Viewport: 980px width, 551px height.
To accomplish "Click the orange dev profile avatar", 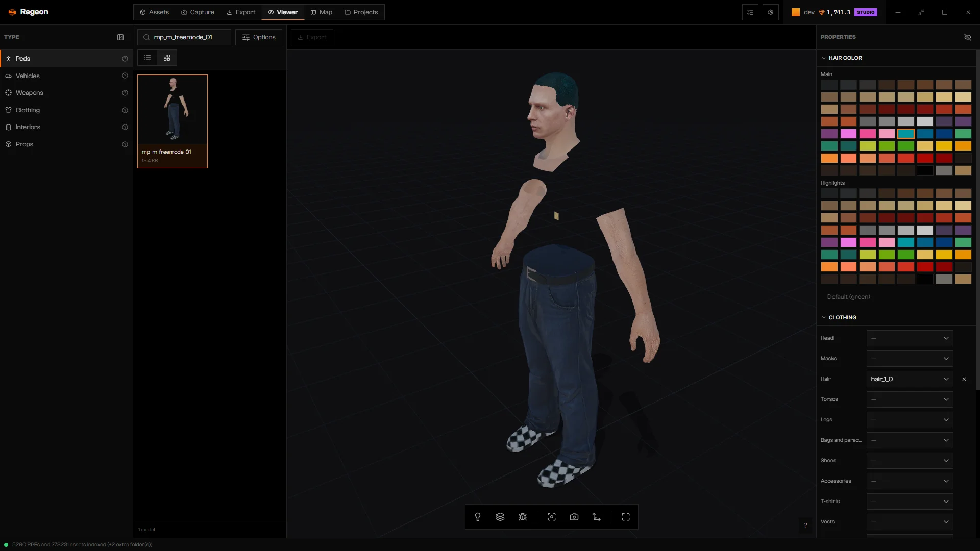I will (x=796, y=12).
